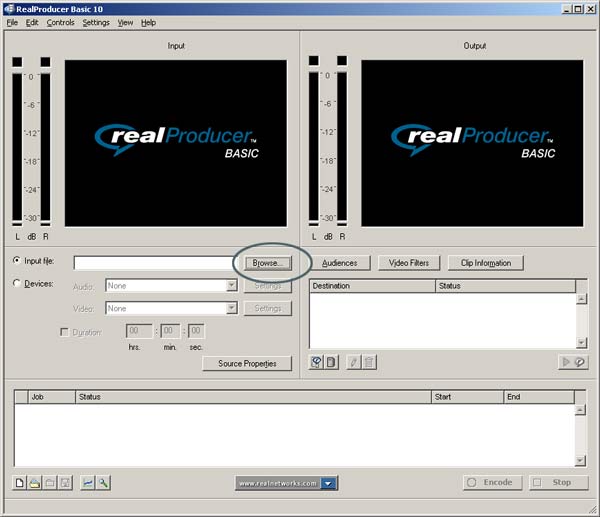The image size is (600, 517).
Task: Click the Audio Settings button
Action: (268, 286)
